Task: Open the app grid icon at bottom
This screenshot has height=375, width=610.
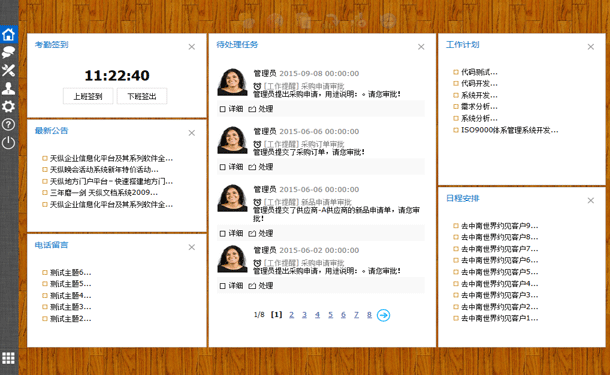Action: pos(9,358)
